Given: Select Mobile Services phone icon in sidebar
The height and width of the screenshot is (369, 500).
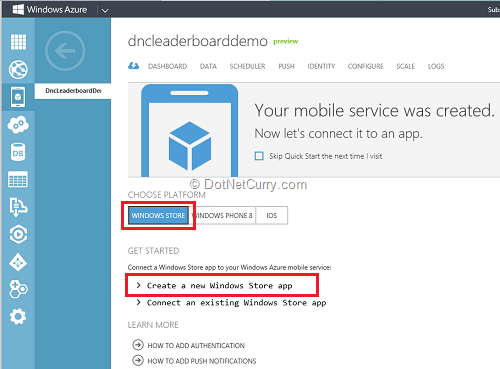Looking at the screenshot, I should [18, 97].
